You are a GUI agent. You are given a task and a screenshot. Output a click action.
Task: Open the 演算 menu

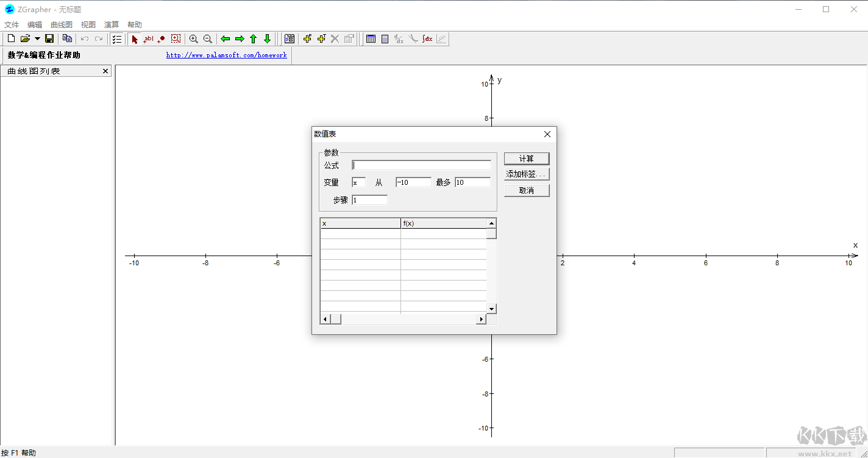click(x=112, y=25)
